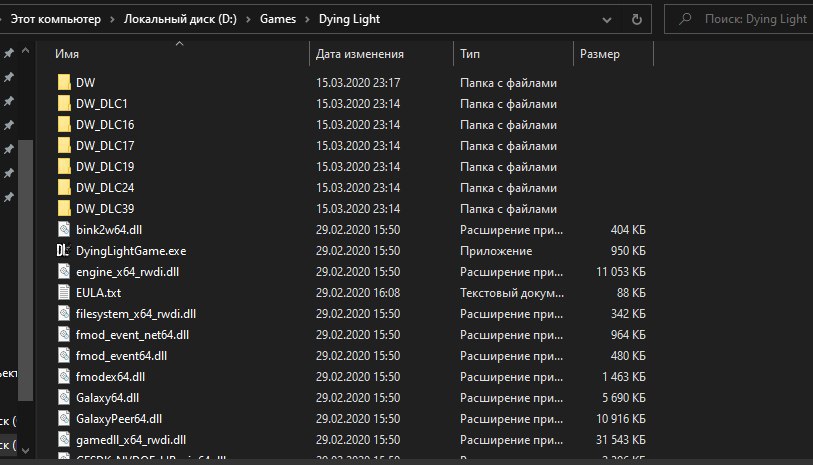813x465 pixels.
Task: Click the bink2w64.dll file icon
Action: click(64, 230)
